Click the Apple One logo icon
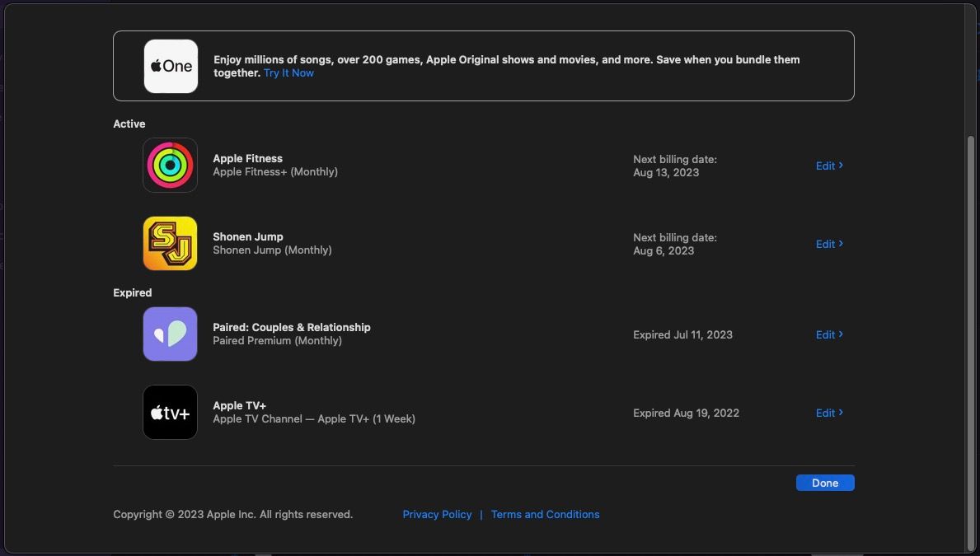Image resolution: width=980 pixels, height=556 pixels. pos(171,66)
